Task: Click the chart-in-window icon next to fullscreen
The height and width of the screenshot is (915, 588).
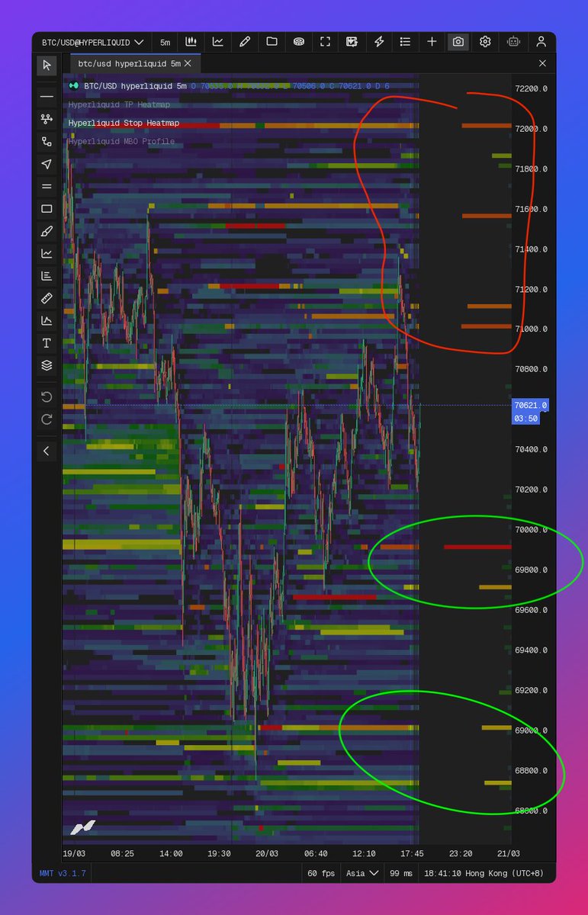Action: [352, 42]
